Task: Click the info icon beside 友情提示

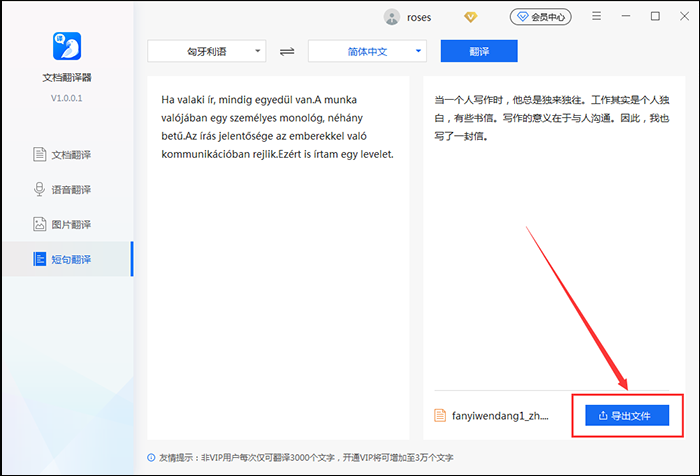Action: (151, 458)
